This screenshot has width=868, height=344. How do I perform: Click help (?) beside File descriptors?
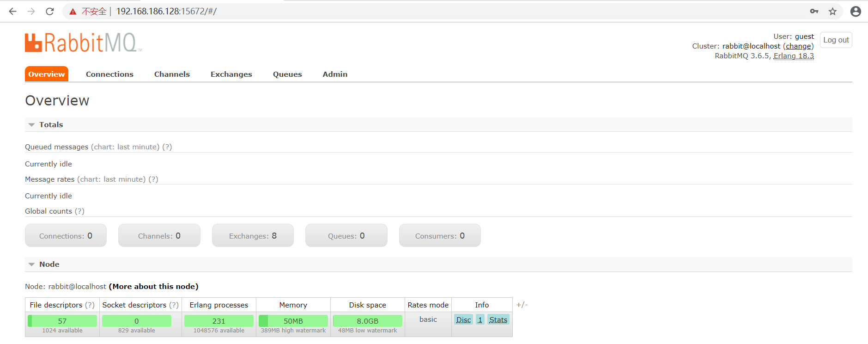tap(90, 305)
